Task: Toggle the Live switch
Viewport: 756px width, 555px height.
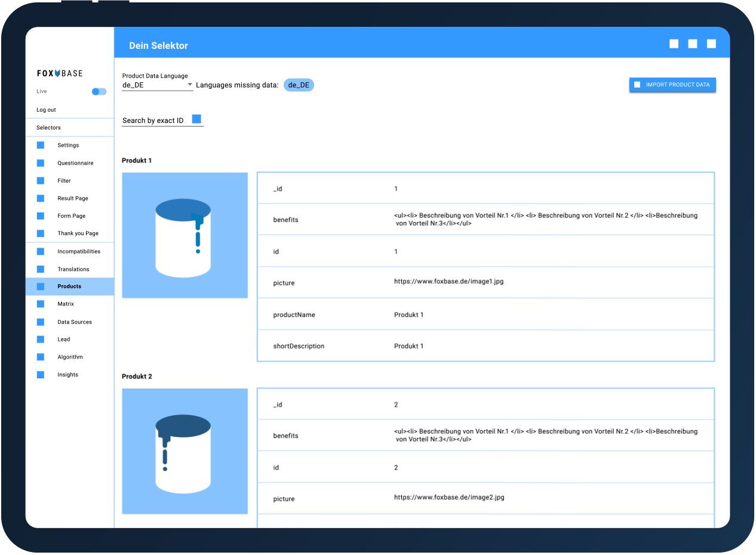Action: tap(99, 91)
